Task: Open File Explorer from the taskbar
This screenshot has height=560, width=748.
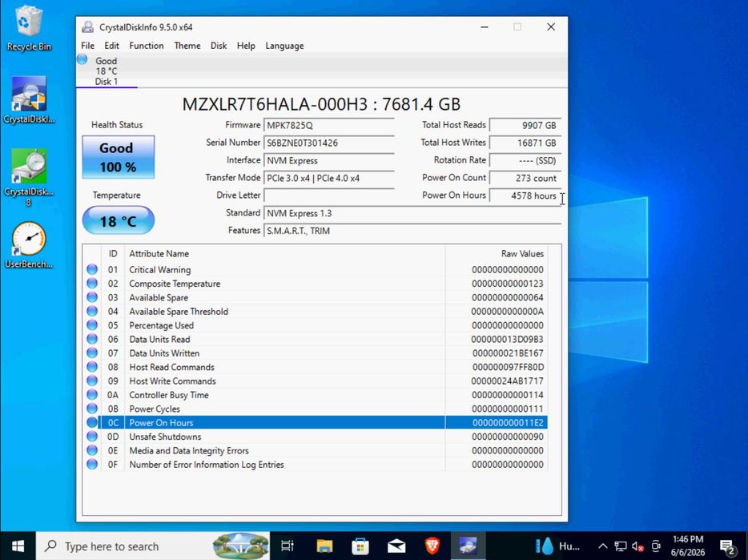Action: 324,546
